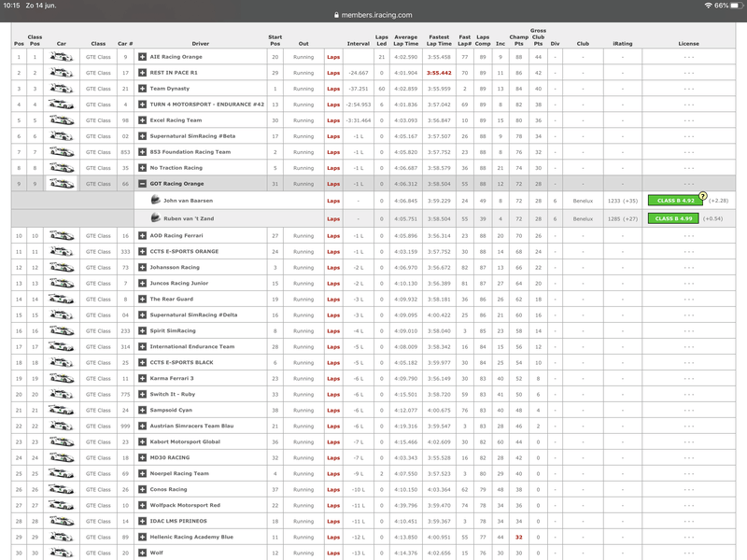Click the International Endurance Team name
This screenshot has height=560, width=747.
click(192, 346)
